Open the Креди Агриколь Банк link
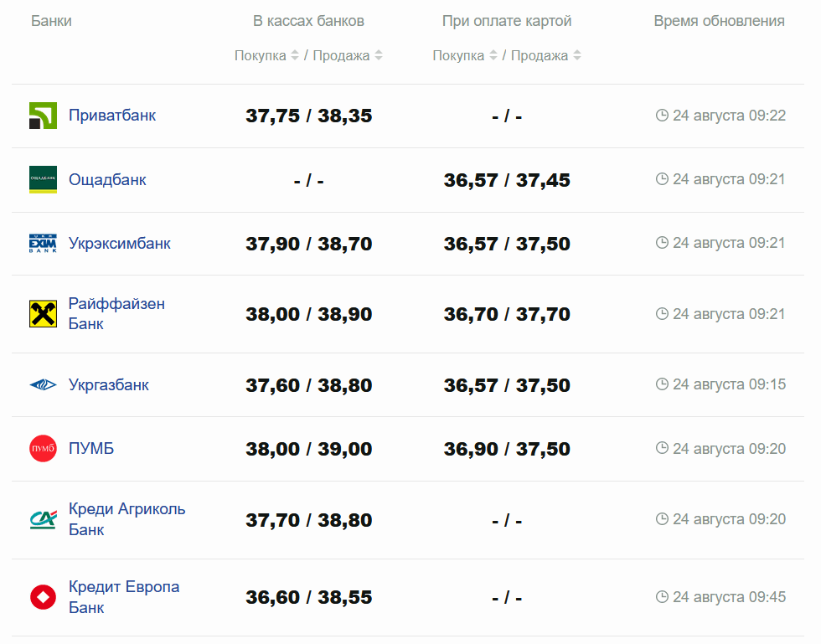Image resolution: width=821 pixels, height=644 pixels. coord(127,519)
